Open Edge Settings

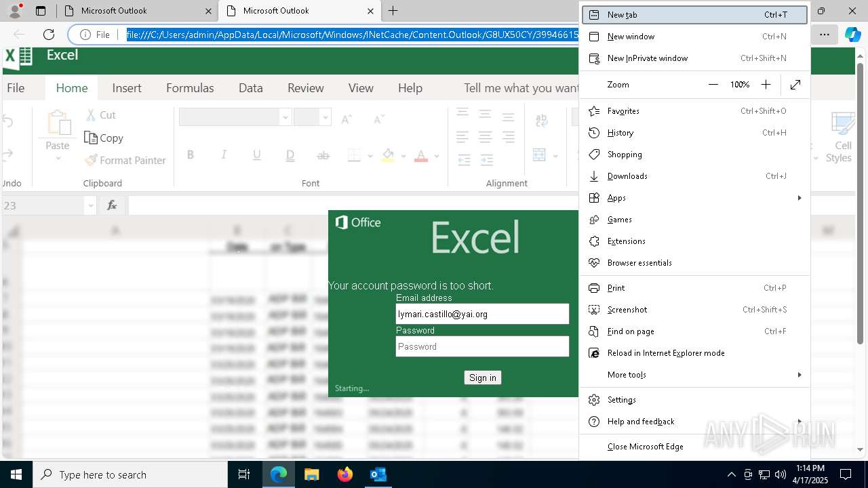pyautogui.click(x=695, y=400)
